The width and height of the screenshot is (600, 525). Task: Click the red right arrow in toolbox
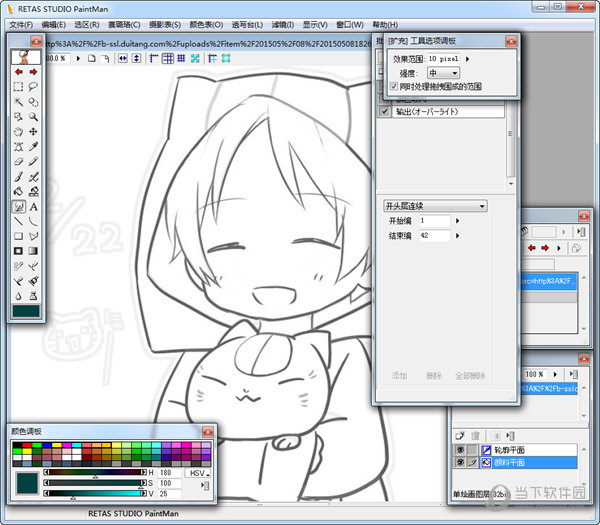pos(33,72)
